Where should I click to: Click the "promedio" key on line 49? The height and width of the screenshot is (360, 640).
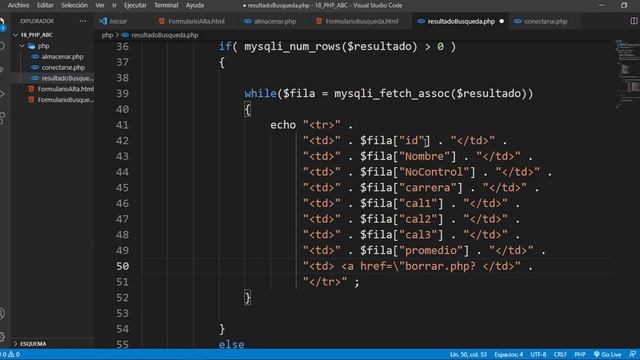coord(431,250)
